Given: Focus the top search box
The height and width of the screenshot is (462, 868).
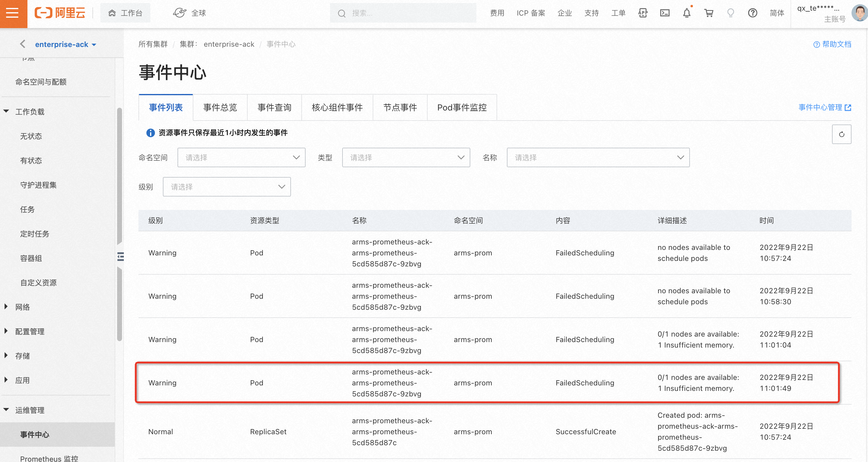Looking at the screenshot, I should tap(403, 13).
